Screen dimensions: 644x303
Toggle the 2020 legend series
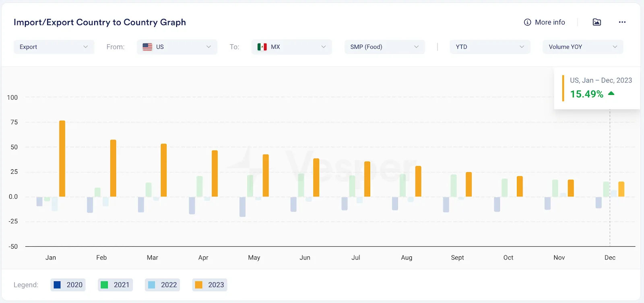point(68,285)
